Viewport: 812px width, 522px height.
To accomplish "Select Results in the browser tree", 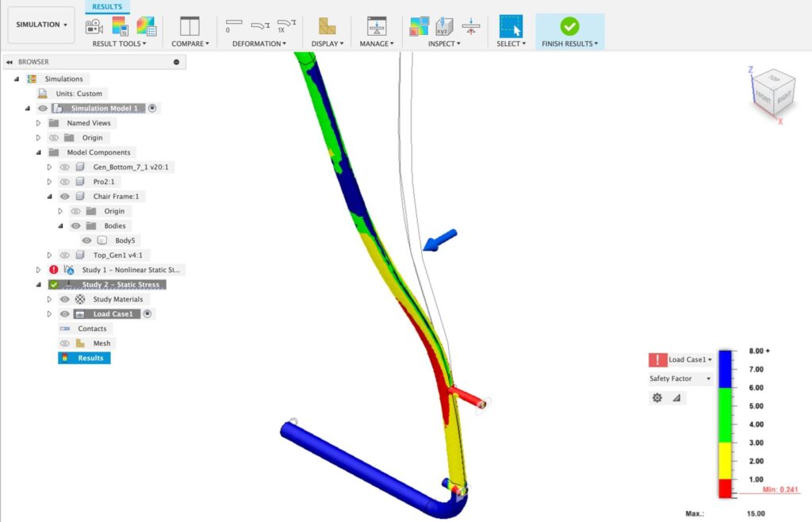I will [x=91, y=357].
